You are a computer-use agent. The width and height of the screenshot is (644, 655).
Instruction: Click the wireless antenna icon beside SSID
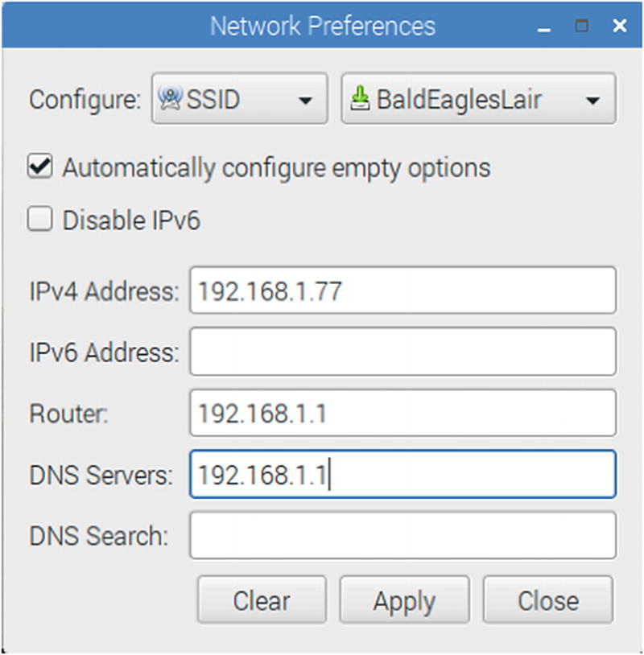click(x=171, y=100)
